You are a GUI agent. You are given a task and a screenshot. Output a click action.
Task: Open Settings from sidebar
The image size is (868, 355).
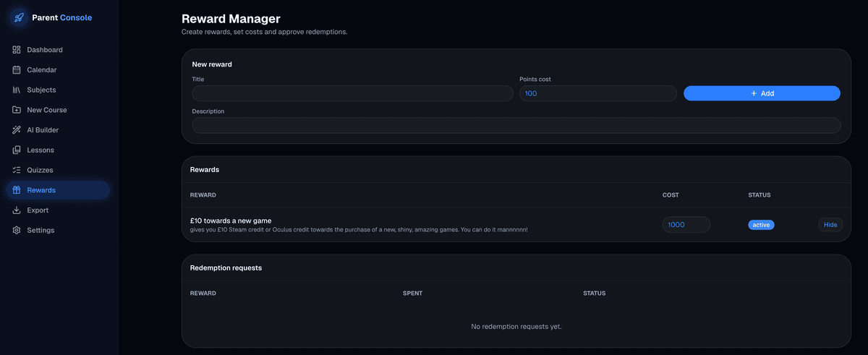tap(58, 230)
